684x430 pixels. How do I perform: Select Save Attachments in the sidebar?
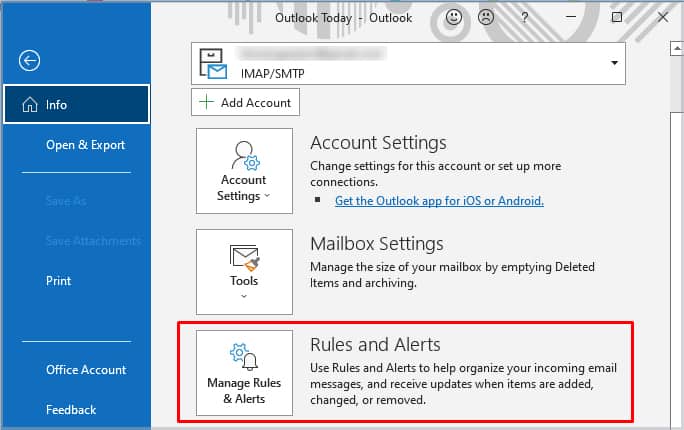pos(93,241)
